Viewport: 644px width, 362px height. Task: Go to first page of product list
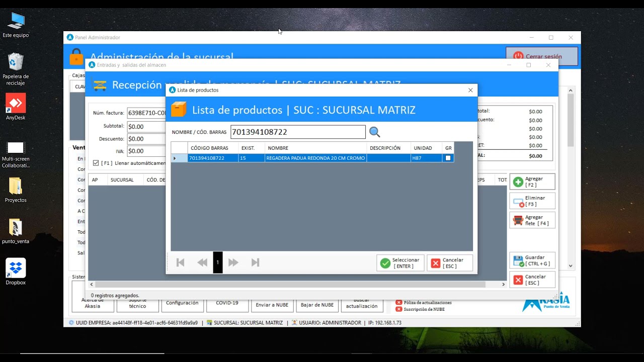180,262
